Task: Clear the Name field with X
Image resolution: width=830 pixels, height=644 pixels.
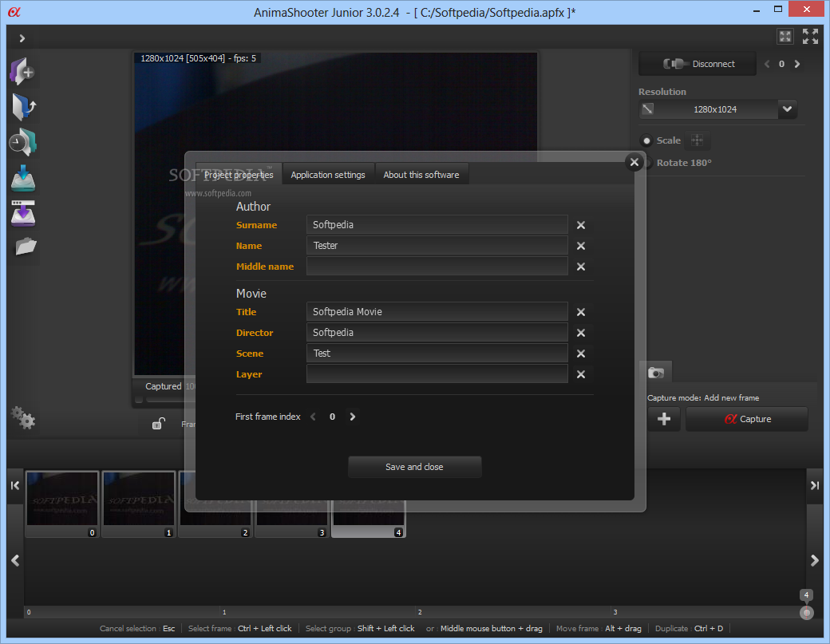Action: click(x=581, y=246)
